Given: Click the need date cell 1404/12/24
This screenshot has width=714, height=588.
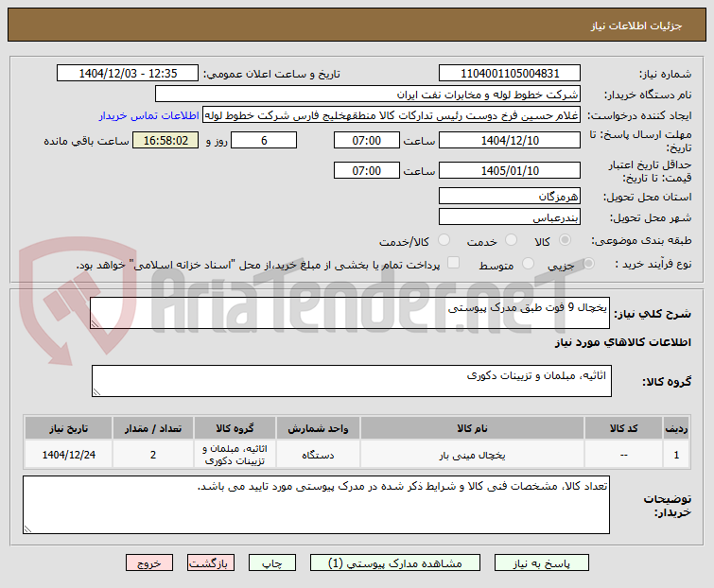Looking at the screenshot, I should coord(69,455).
